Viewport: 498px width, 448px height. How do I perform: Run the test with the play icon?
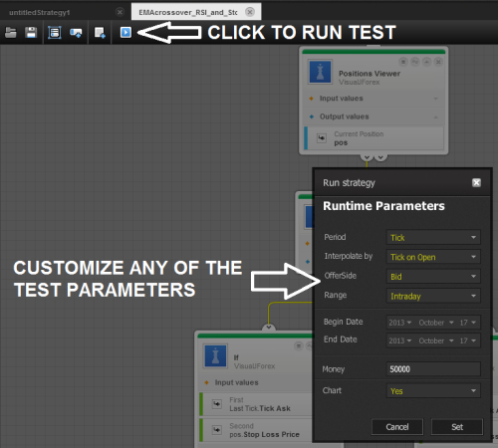(x=125, y=33)
